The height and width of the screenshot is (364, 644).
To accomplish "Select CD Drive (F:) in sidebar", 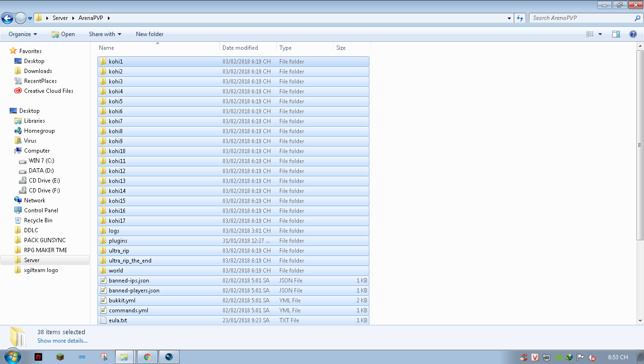I will (45, 191).
